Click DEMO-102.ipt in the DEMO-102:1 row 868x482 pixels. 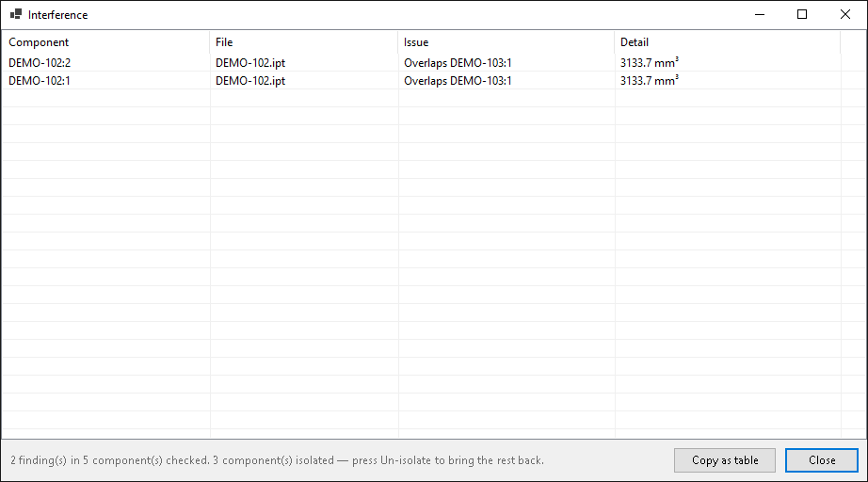point(250,80)
